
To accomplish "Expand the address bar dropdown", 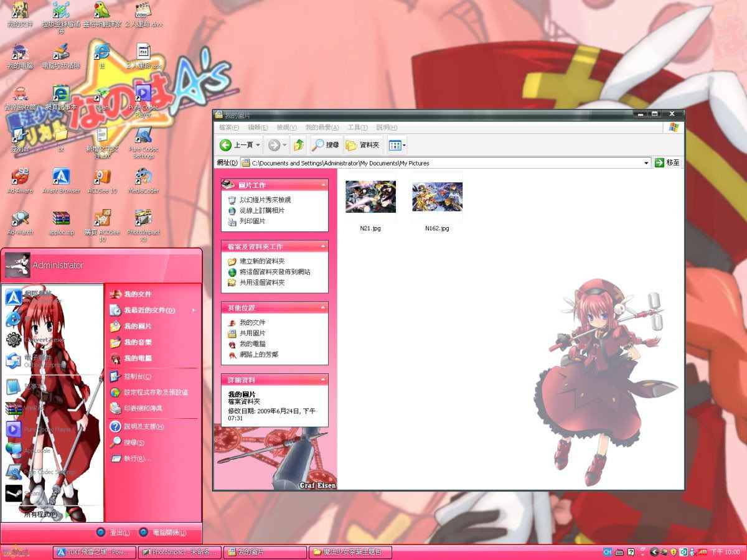I will coord(647,163).
